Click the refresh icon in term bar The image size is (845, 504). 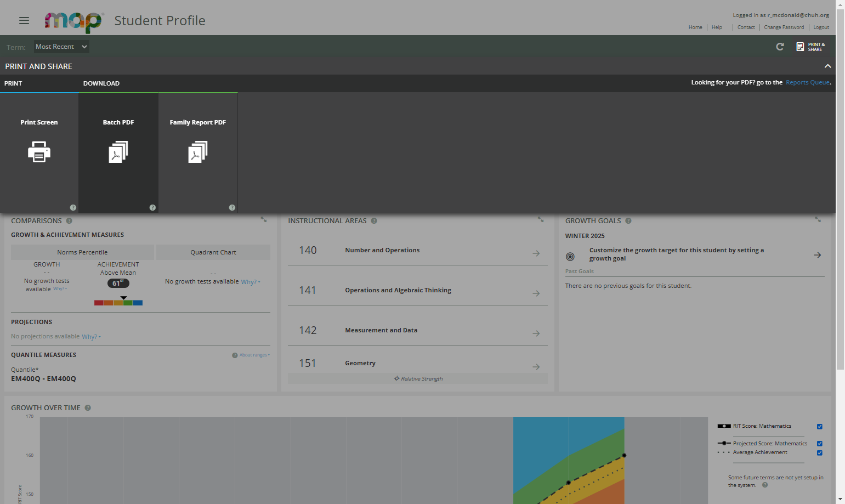click(x=780, y=47)
